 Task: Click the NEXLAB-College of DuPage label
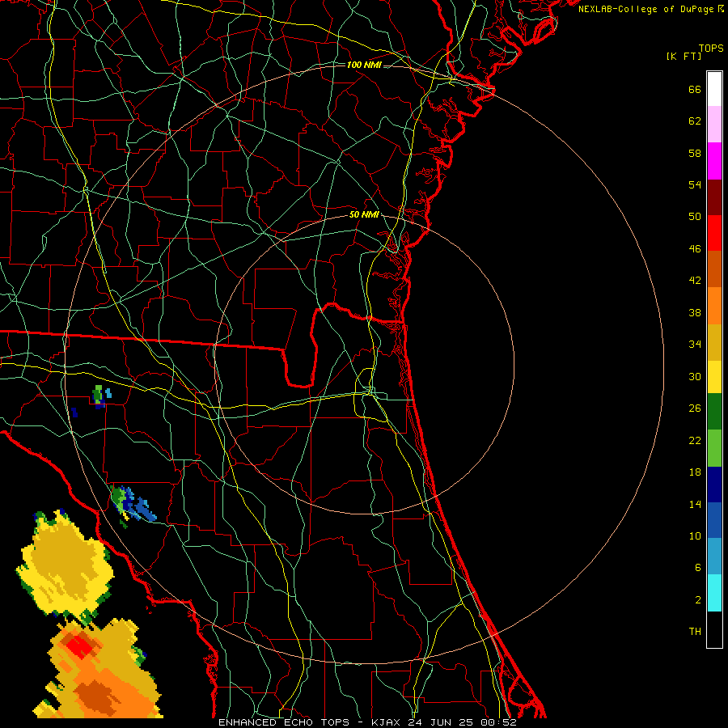(645, 9)
